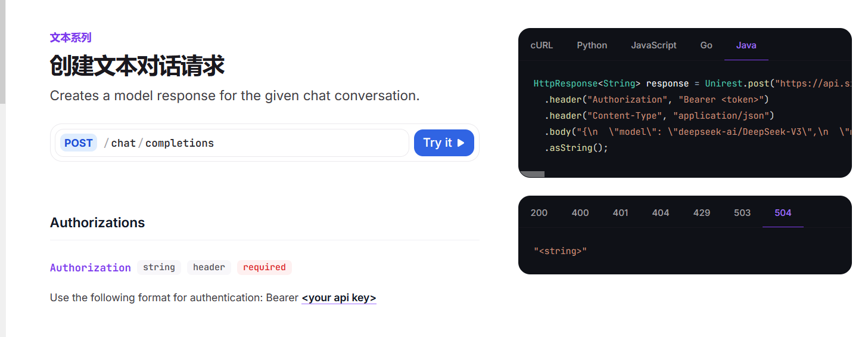View the 401 response tab
Screen dimensions: 868x337
click(x=620, y=213)
